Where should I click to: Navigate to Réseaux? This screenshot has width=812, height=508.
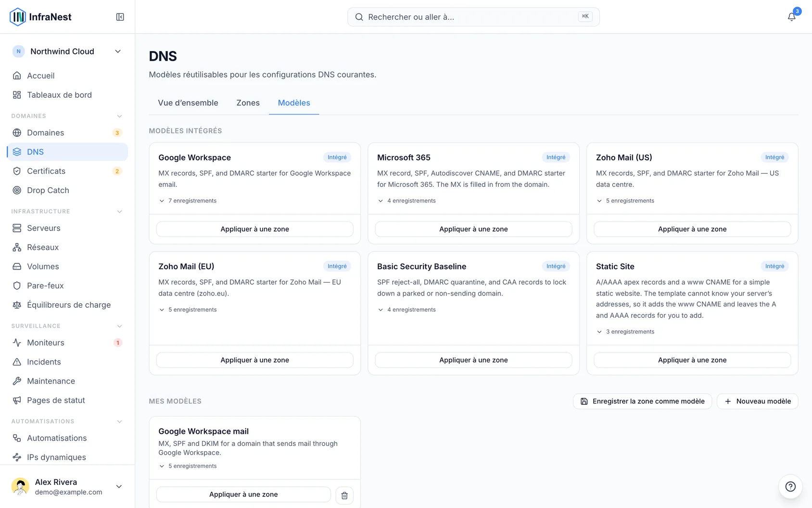pos(67,247)
